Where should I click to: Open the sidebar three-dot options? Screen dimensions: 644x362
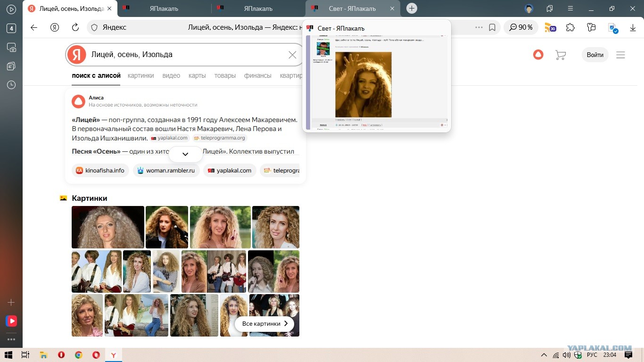[x=11, y=339]
